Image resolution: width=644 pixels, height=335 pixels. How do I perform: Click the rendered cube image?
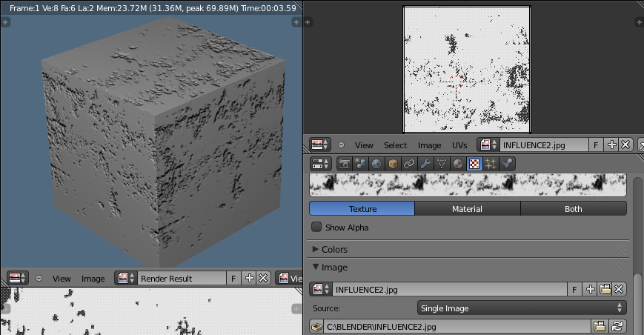[x=165, y=142]
